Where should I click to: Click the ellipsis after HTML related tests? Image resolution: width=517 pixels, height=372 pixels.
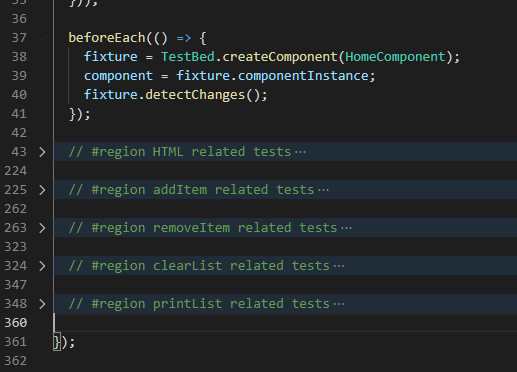(x=300, y=152)
